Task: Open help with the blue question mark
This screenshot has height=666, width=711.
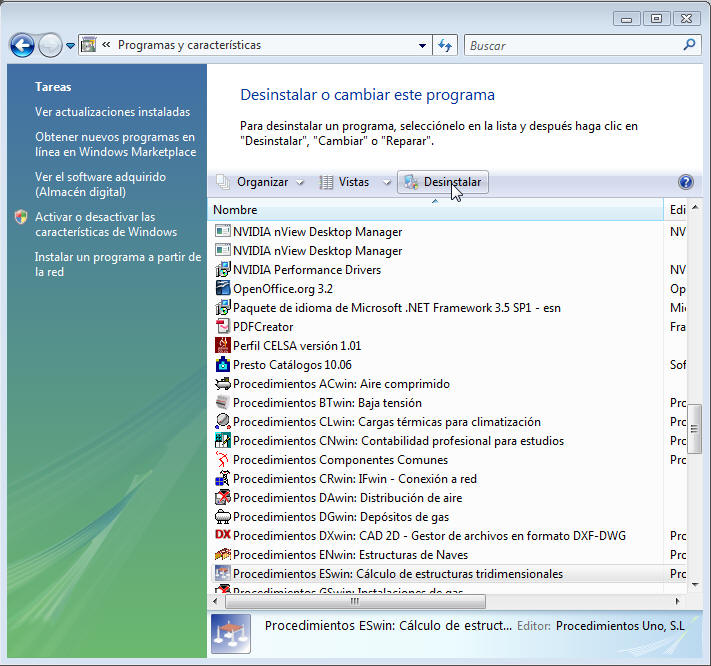Action: pyautogui.click(x=686, y=182)
